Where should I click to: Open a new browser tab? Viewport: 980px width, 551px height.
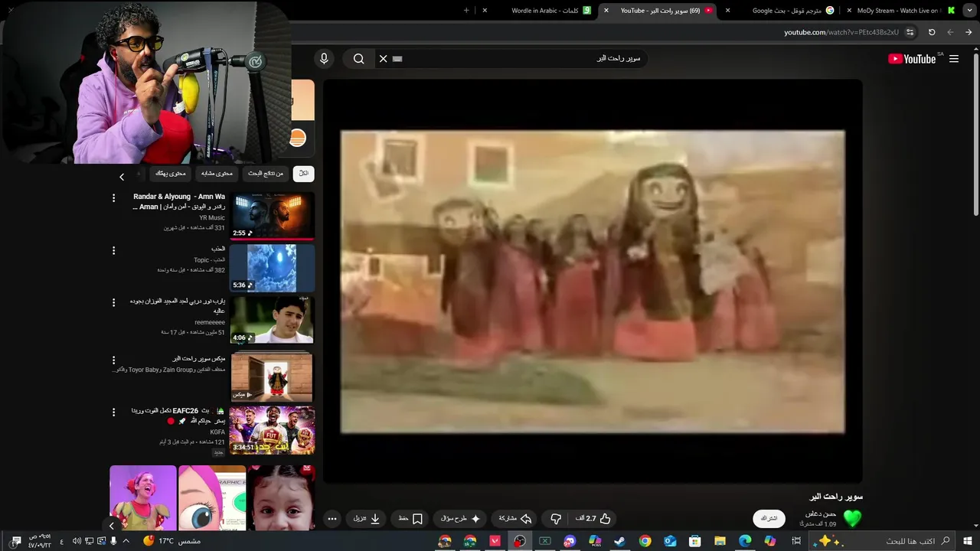click(466, 11)
